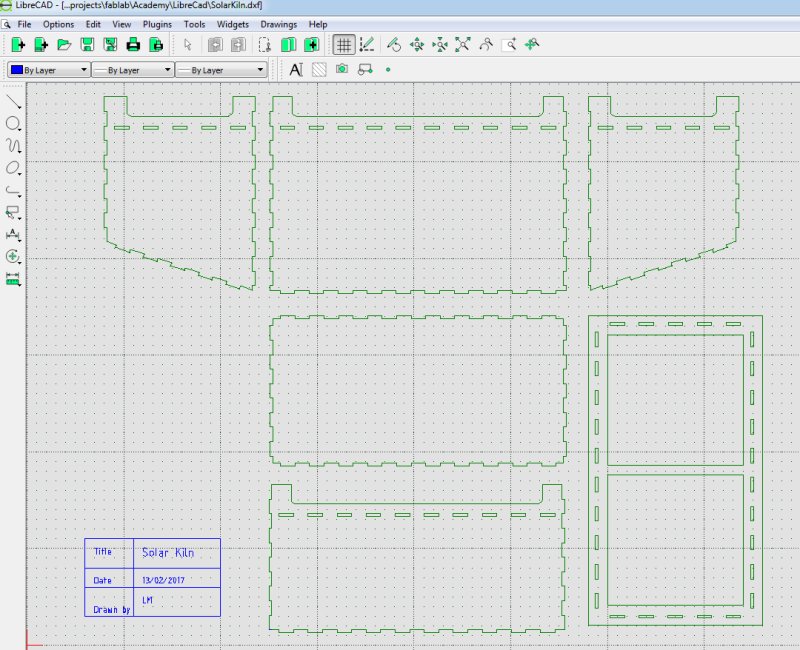Open a file with folder icon
The width and height of the screenshot is (800, 650).
click(x=64, y=45)
